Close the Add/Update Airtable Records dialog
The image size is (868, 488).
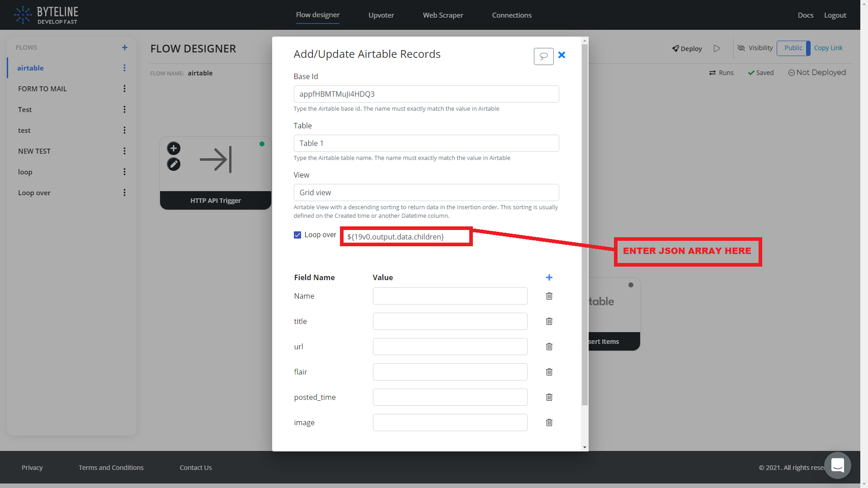click(561, 55)
